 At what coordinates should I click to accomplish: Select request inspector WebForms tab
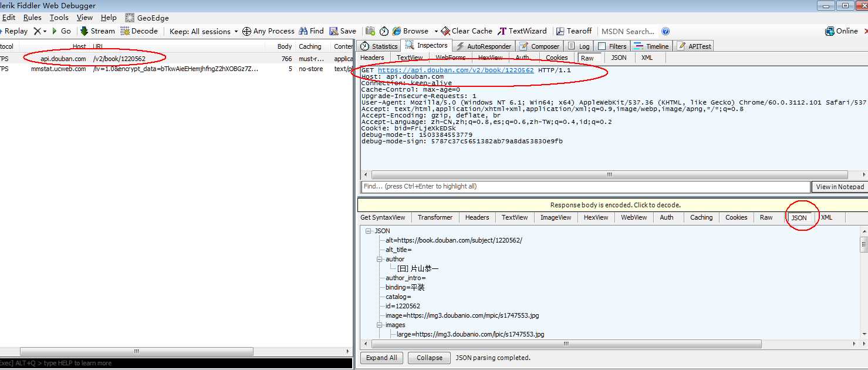[450, 58]
